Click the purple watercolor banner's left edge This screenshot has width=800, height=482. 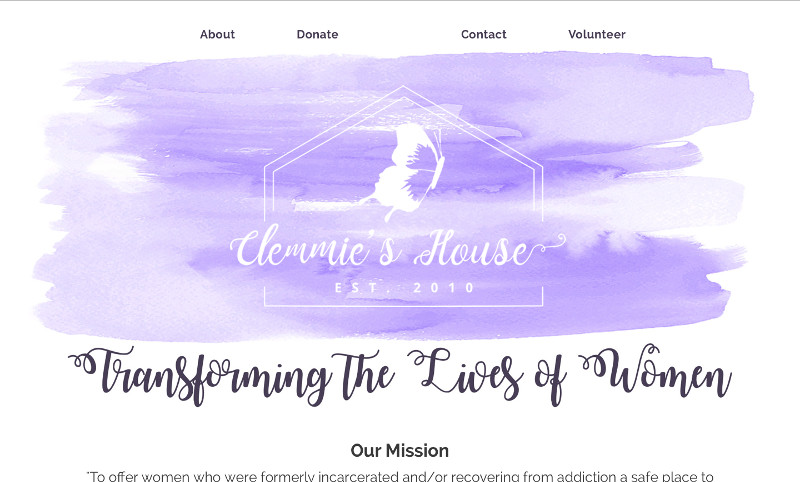tap(46, 204)
